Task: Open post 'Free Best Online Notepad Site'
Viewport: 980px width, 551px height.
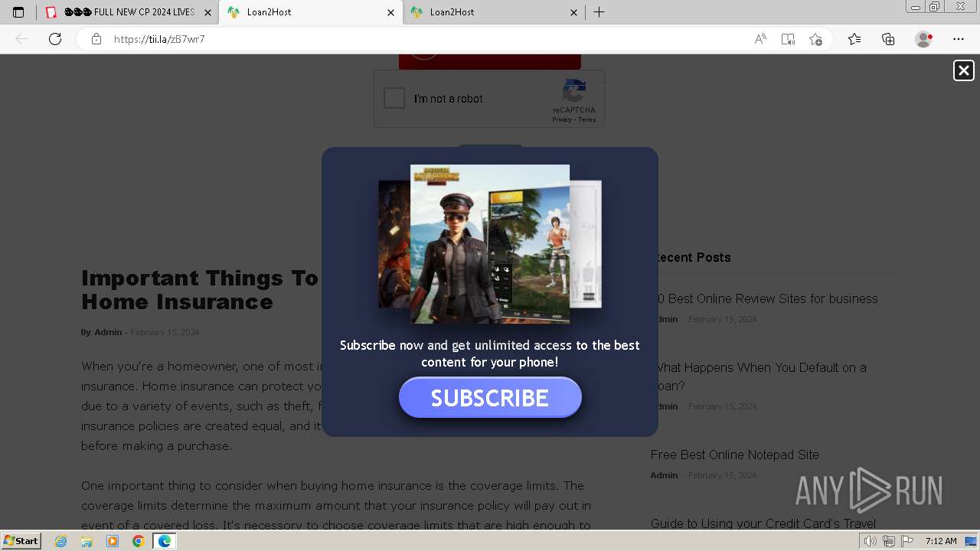Action: (x=735, y=455)
